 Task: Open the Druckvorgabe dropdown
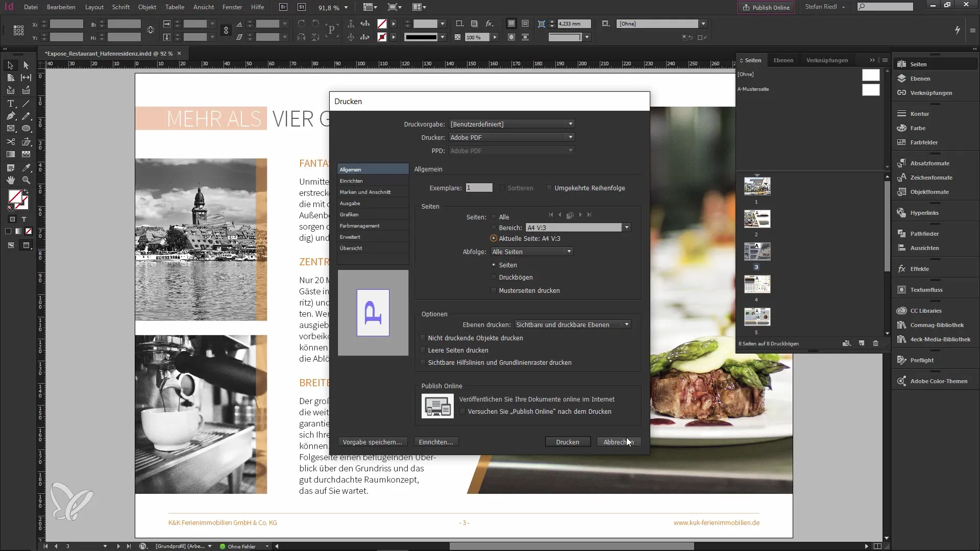tap(512, 124)
